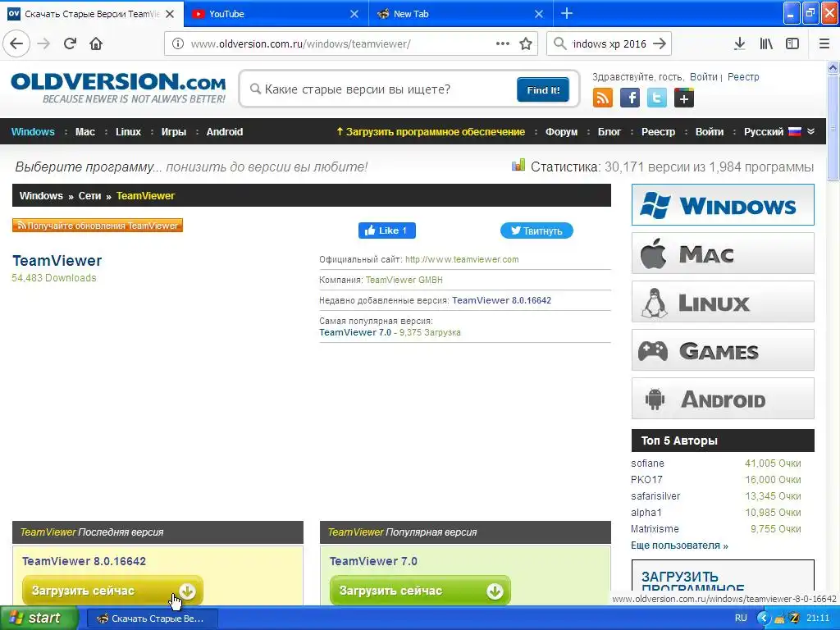The width and height of the screenshot is (840, 630).
Task: Open official site teamviewer.com link
Action: point(462,259)
